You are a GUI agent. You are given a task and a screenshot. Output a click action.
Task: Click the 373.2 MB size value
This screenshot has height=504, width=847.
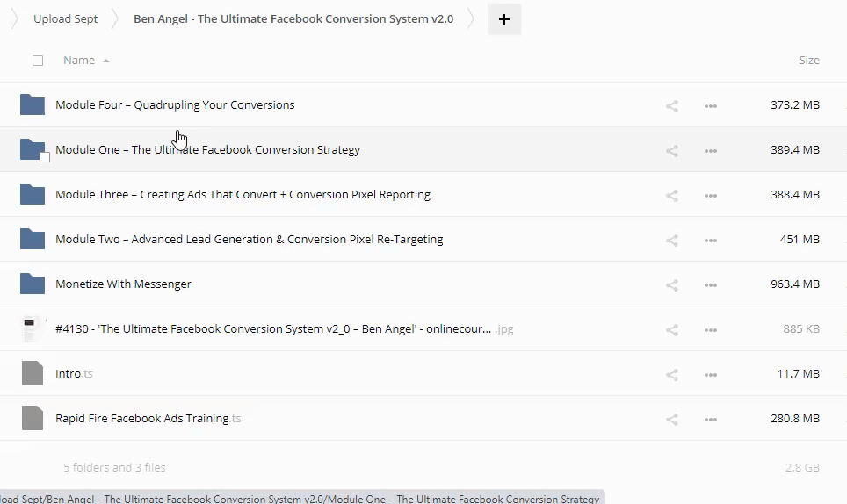click(795, 104)
